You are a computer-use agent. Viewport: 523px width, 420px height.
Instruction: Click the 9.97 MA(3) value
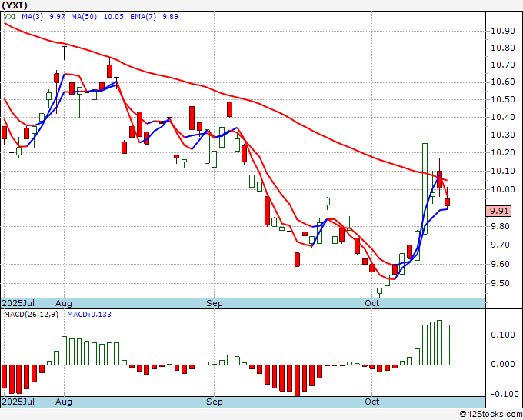click(x=57, y=17)
